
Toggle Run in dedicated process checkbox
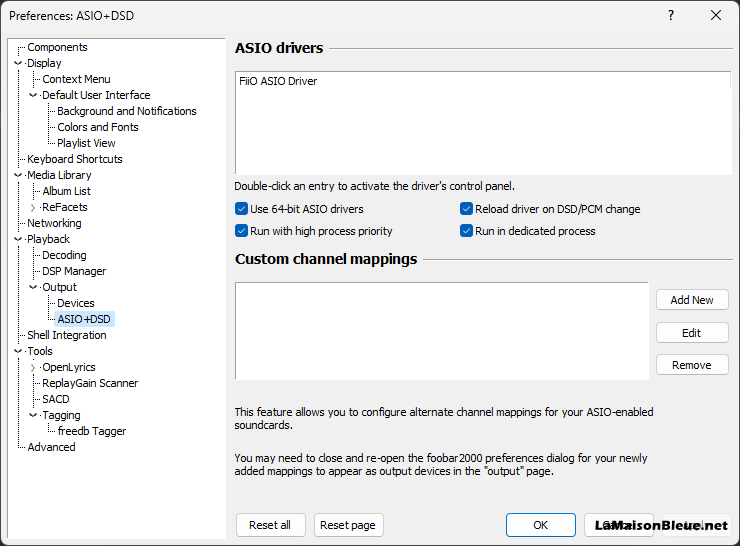pyautogui.click(x=466, y=231)
